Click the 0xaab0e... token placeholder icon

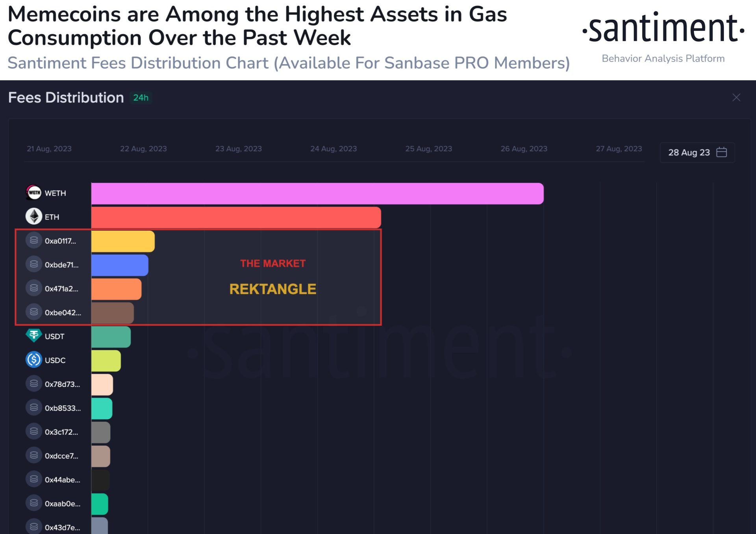click(34, 503)
